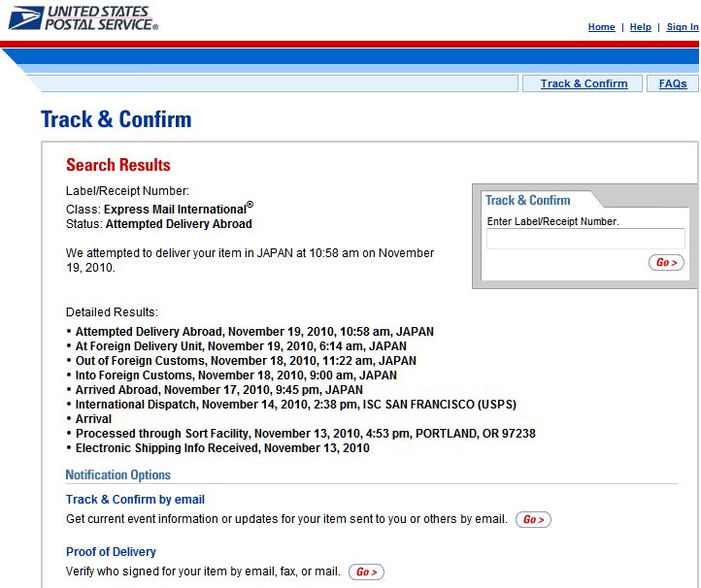Click the Proof of Delivery heading
The height and width of the screenshot is (588, 701).
click(111, 552)
